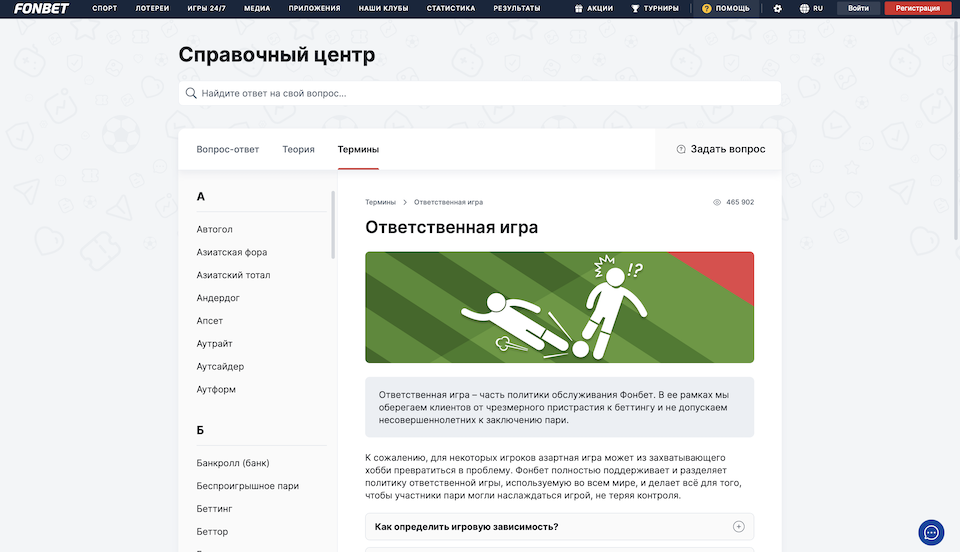This screenshot has width=960, height=552.
Task: Focus the help search field
Action: pyautogui.click(x=479, y=93)
